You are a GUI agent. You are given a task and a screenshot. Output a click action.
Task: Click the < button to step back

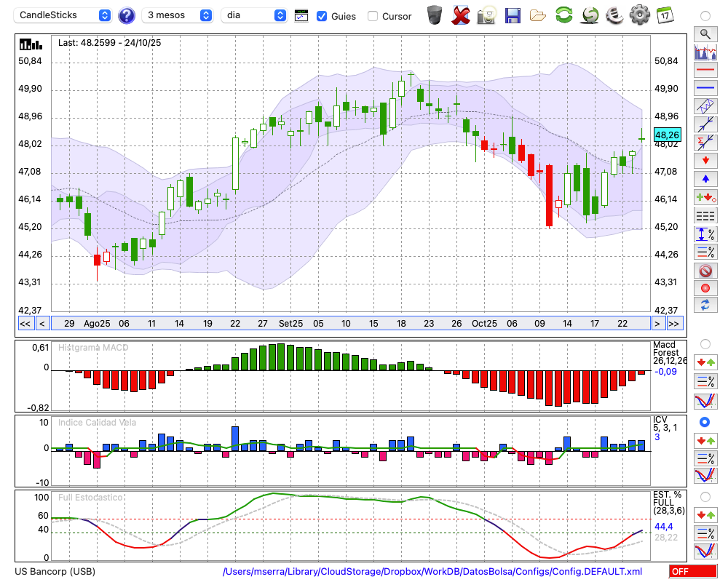pos(41,324)
